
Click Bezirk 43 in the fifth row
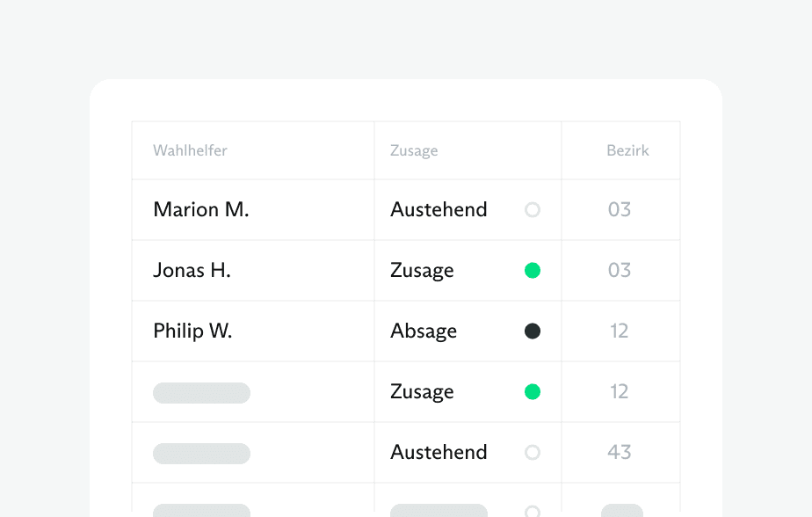[620, 453]
